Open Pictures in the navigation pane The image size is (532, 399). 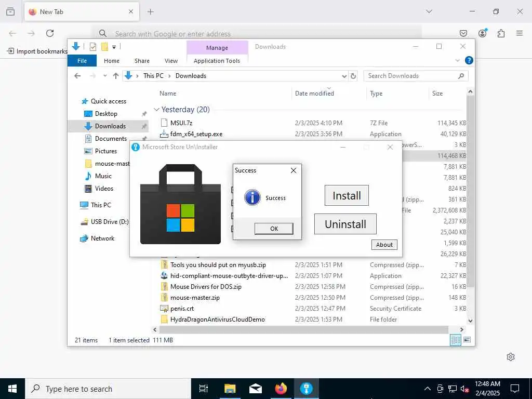105,151
